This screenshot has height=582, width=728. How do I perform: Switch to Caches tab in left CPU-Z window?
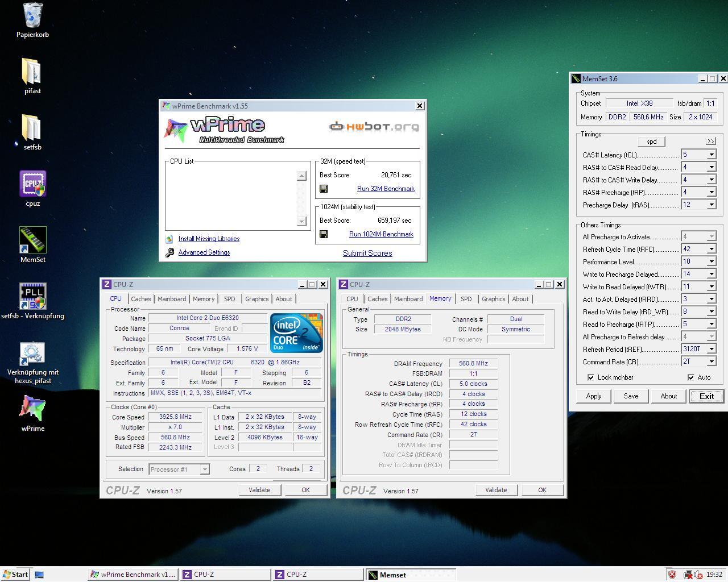[x=140, y=299]
